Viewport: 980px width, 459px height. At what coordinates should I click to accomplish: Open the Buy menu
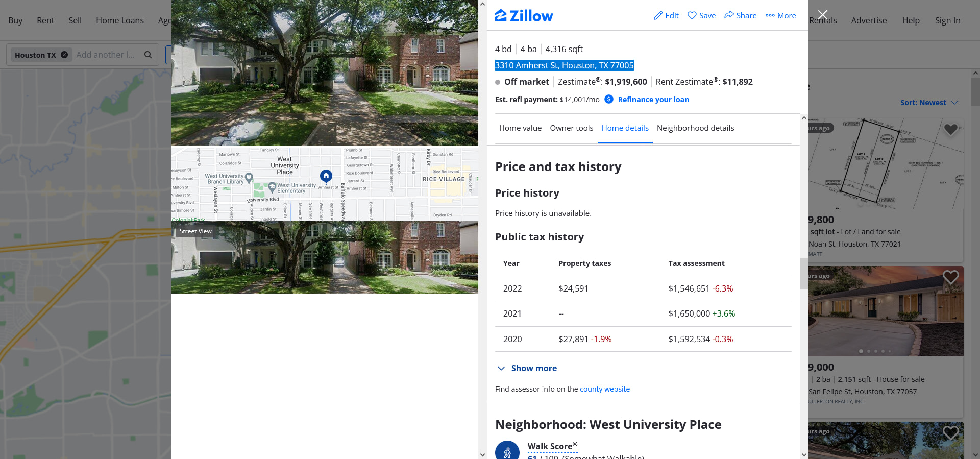point(15,20)
